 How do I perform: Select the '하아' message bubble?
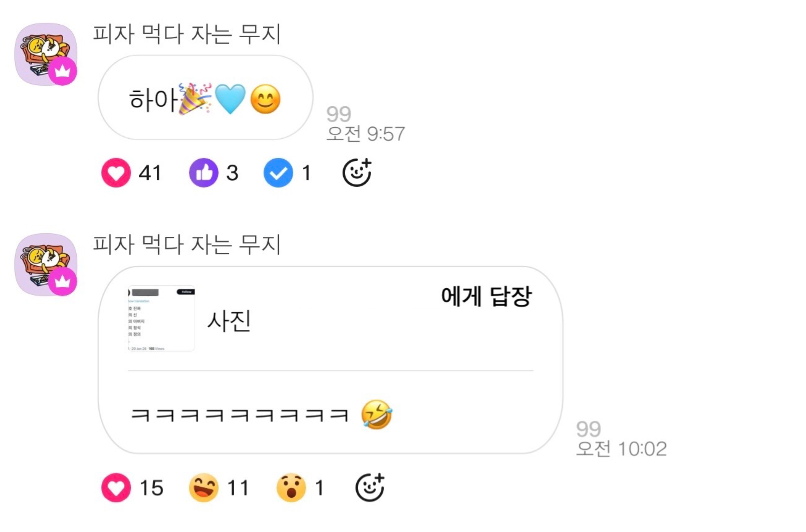[x=205, y=98]
